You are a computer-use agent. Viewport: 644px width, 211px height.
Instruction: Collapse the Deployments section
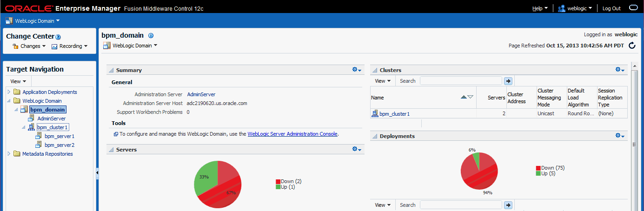[375, 136]
